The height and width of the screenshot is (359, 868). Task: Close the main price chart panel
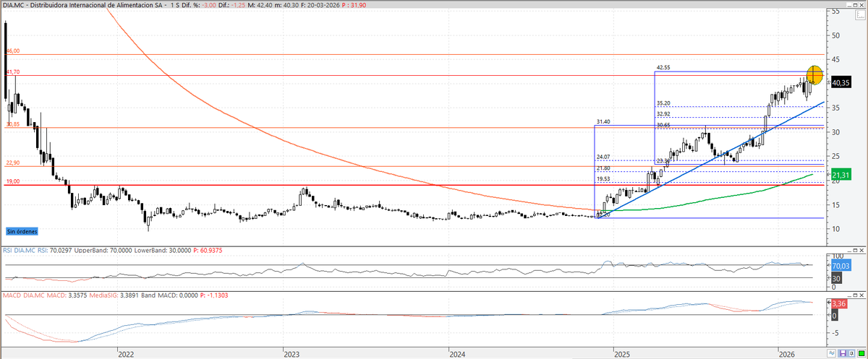click(861, 5)
